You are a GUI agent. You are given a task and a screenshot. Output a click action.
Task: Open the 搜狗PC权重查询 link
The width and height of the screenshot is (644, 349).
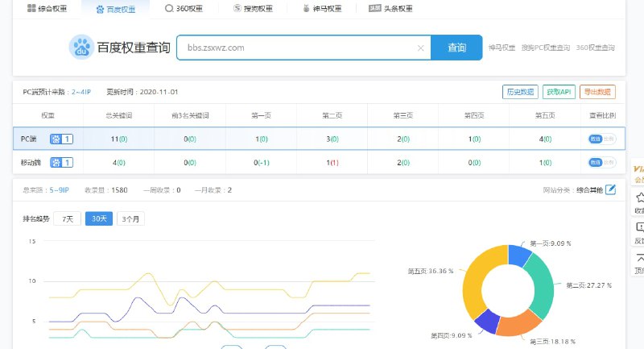tap(546, 48)
